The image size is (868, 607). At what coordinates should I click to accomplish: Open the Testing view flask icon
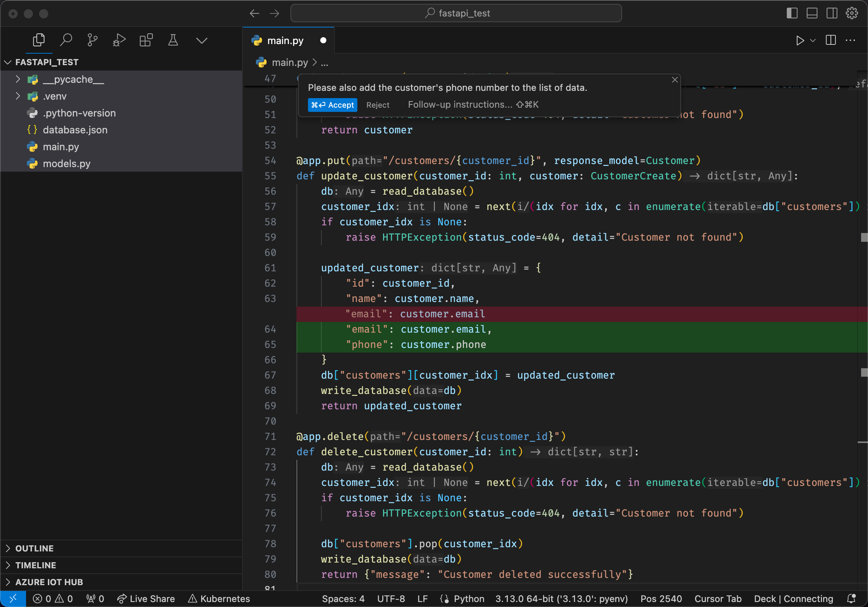tap(173, 40)
